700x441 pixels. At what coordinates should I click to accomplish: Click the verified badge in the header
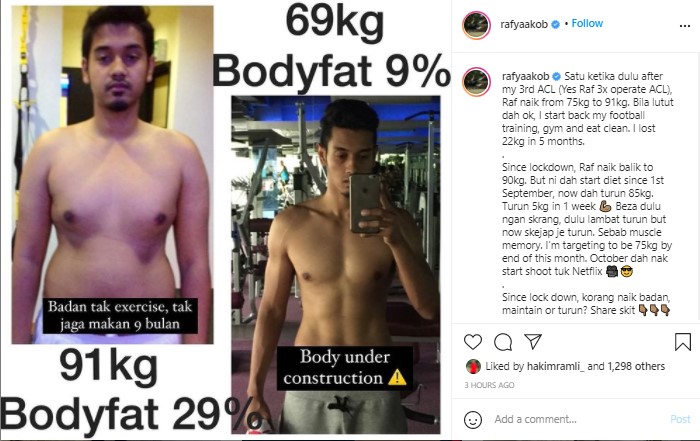556,25
